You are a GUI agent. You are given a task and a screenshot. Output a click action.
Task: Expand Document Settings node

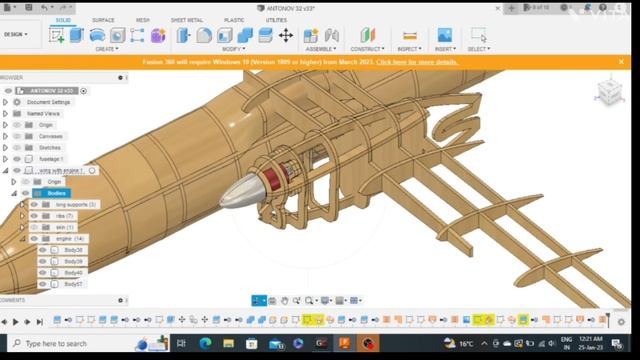5,102
